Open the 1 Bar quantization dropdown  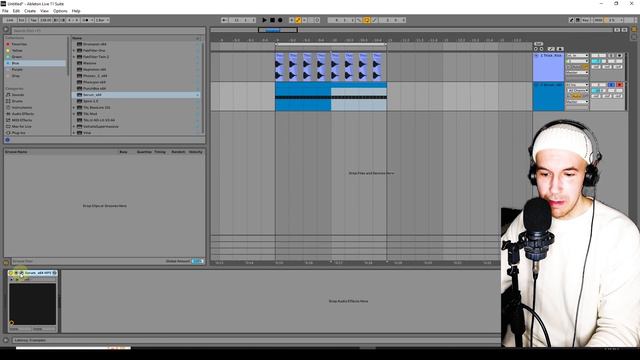point(102,20)
